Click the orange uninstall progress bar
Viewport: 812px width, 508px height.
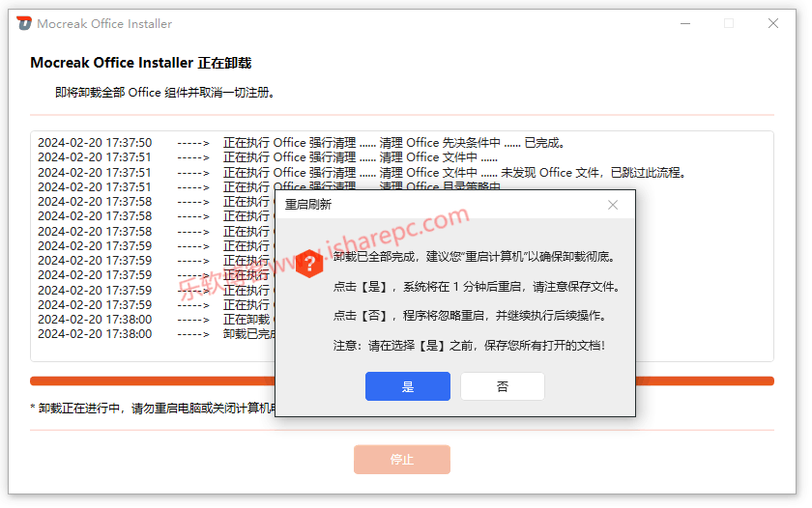tap(402, 381)
